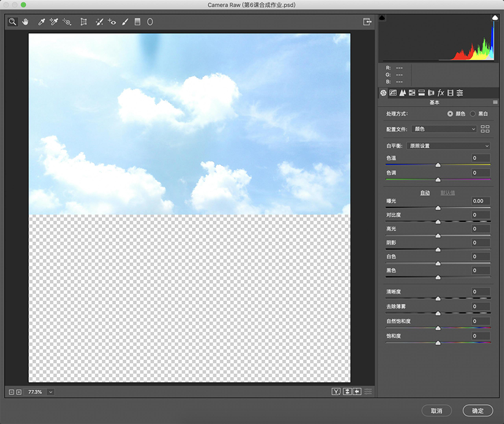This screenshot has width=504, height=424.
Task: Click the 自然饱和度 vibrance slider handle
Action: click(x=438, y=328)
